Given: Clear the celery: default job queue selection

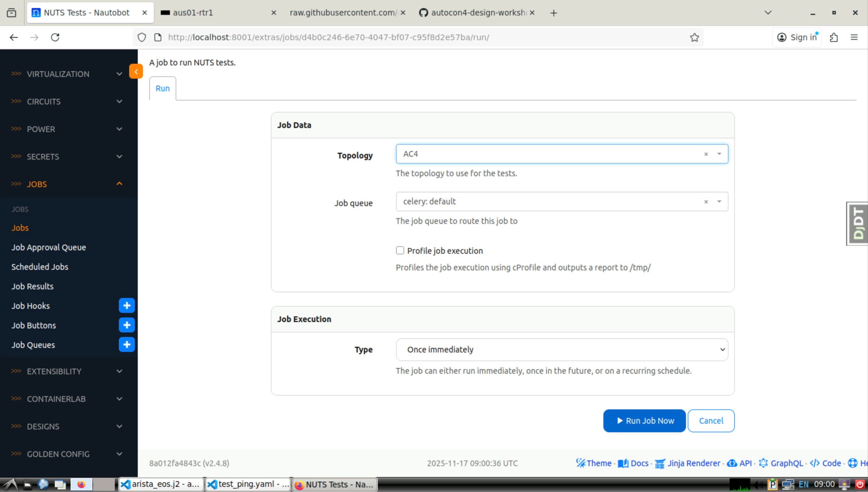Looking at the screenshot, I should tap(706, 202).
